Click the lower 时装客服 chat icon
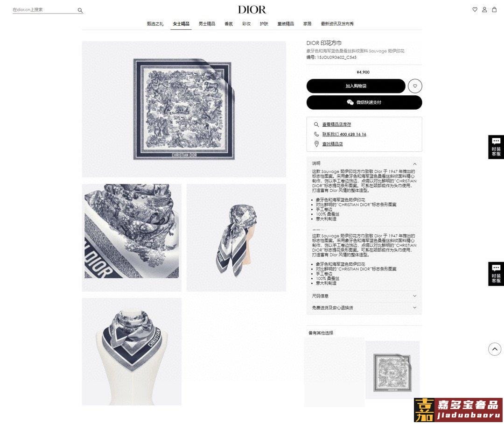 [496, 274]
